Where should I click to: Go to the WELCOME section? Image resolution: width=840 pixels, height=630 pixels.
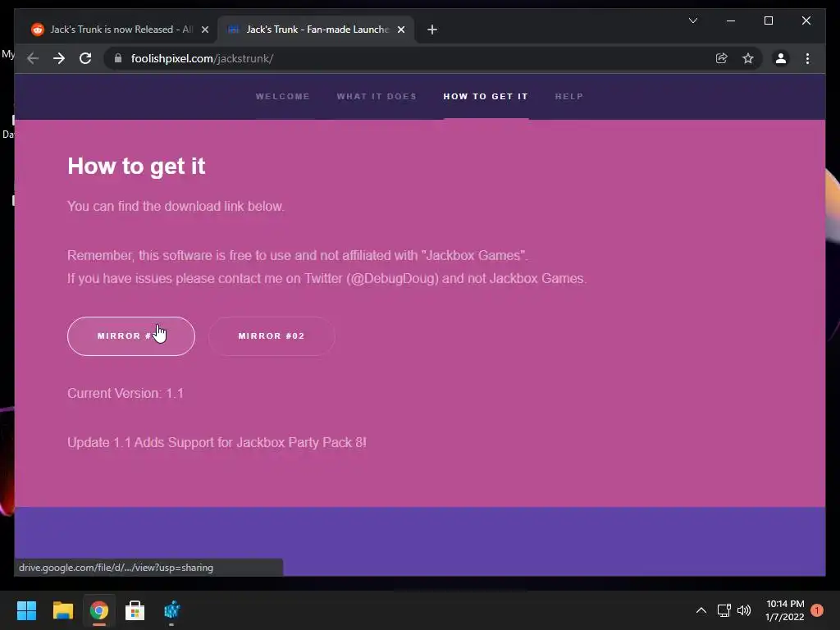coord(283,97)
